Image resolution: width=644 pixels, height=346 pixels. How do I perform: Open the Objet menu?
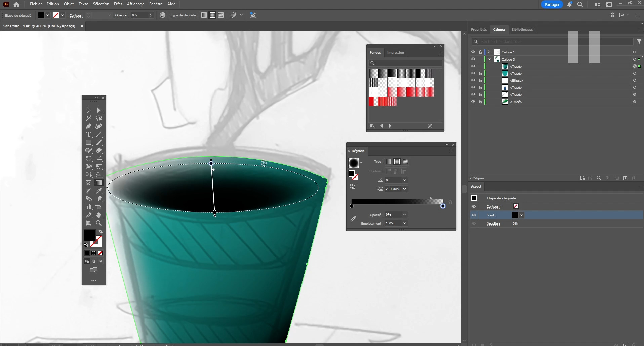pyautogui.click(x=69, y=4)
